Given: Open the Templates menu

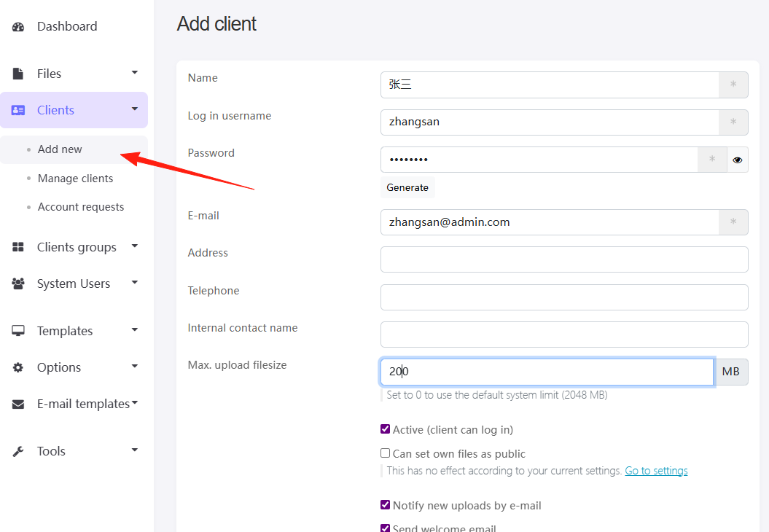Looking at the screenshot, I should tap(65, 331).
